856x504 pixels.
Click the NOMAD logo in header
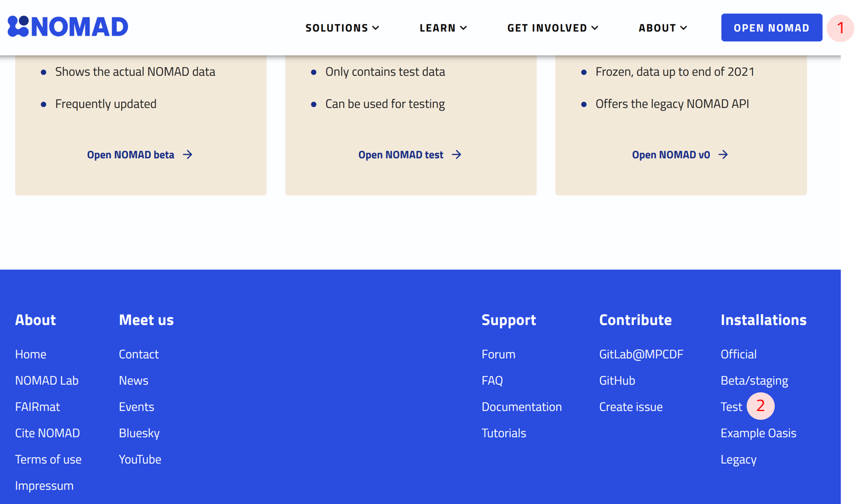pos(68,27)
